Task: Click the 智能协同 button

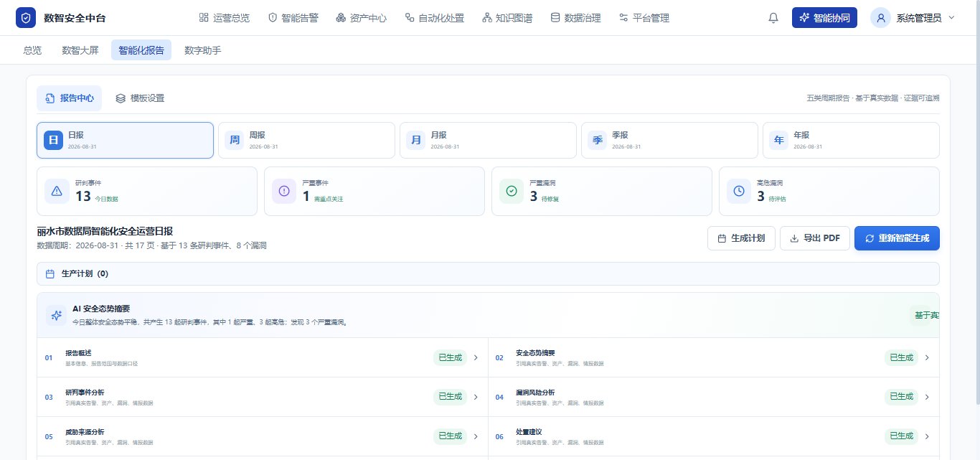Action: pyautogui.click(x=824, y=18)
